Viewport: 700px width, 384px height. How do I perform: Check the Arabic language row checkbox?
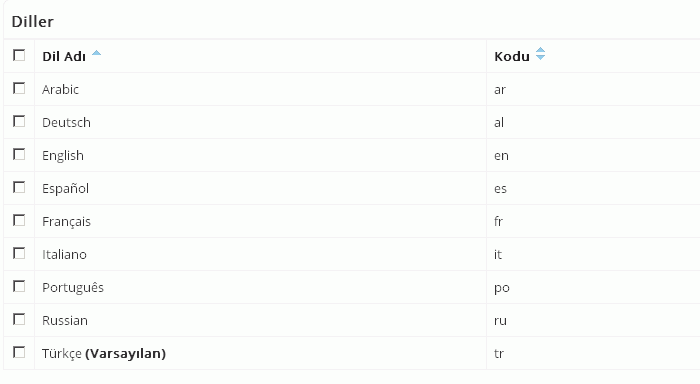click(x=19, y=88)
